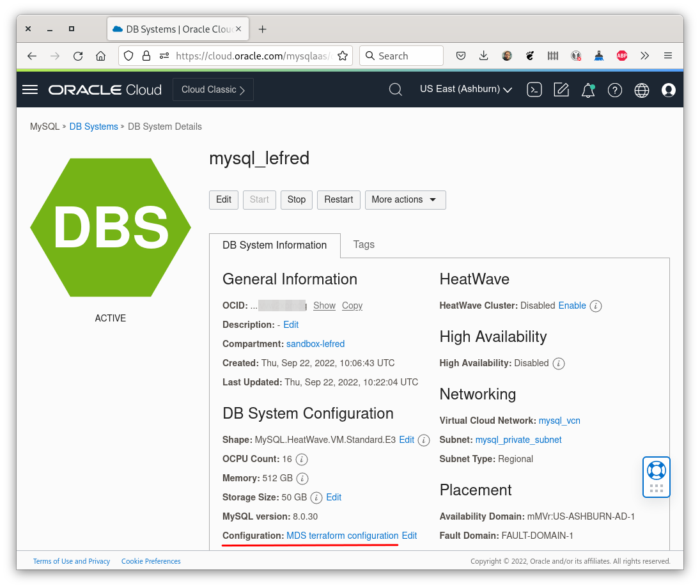
Task: Click the OCPU Count info icon
Action: [x=301, y=460]
